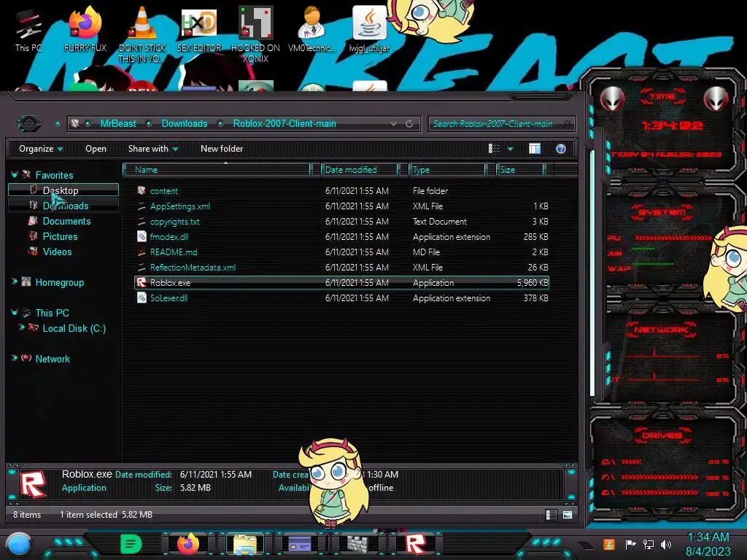
Task: Click the Roblox.exe file icon in the list
Action: click(x=141, y=282)
